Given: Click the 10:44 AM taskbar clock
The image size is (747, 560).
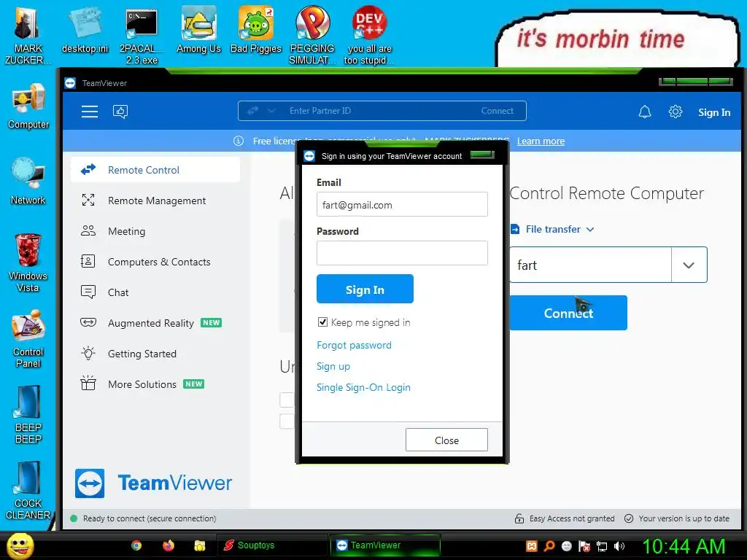Looking at the screenshot, I should [684, 546].
